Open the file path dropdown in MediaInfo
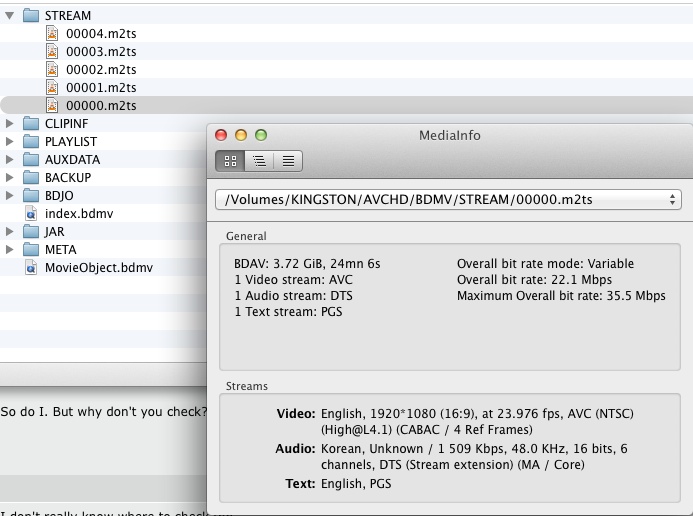This screenshot has height=516, width=693. pos(448,199)
